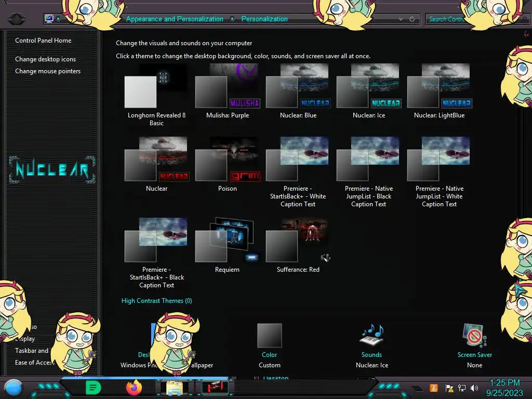Select the Requiem theme
This screenshot has height=399, width=532.
coord(228,245)
